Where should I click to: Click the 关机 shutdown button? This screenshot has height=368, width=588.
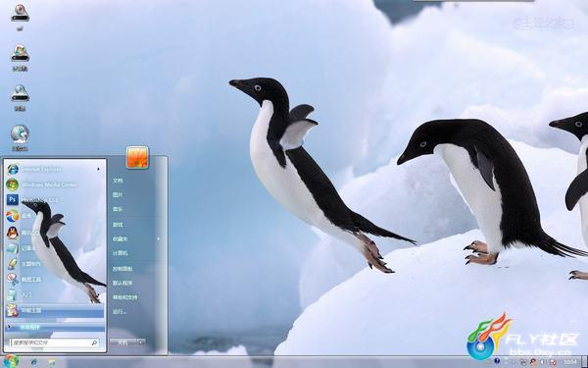tap(123, 342)
